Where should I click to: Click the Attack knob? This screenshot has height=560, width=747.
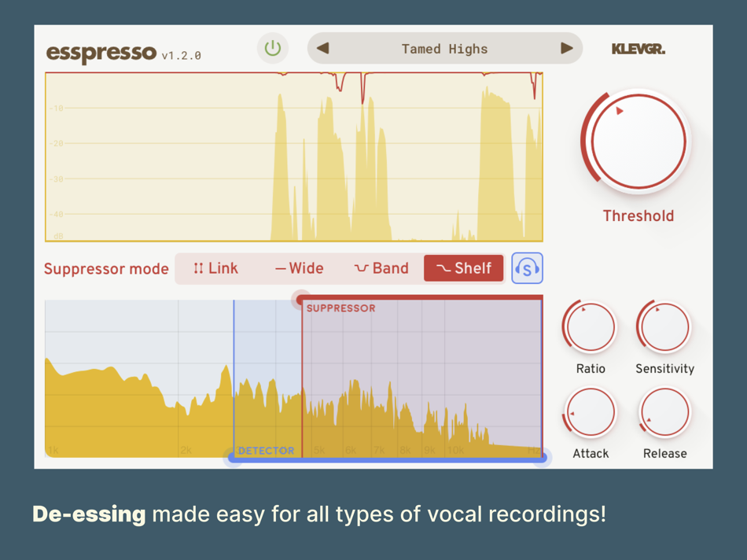[x=591, y=412]
